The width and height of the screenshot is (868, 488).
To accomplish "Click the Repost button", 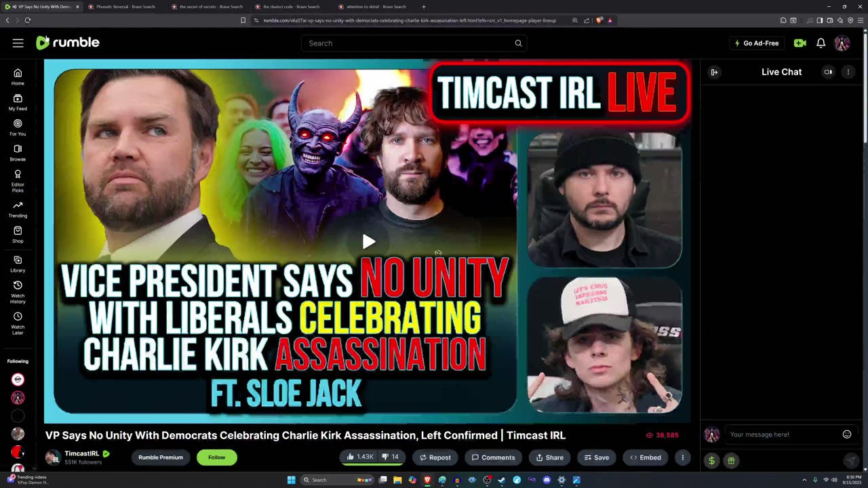I will pyautogui.click(x=435, y=457).
